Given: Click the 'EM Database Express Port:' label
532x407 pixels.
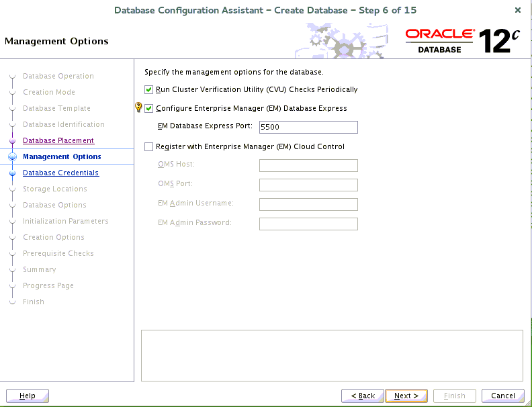Looking at the screenshot, I should click(x=206, y=126).
